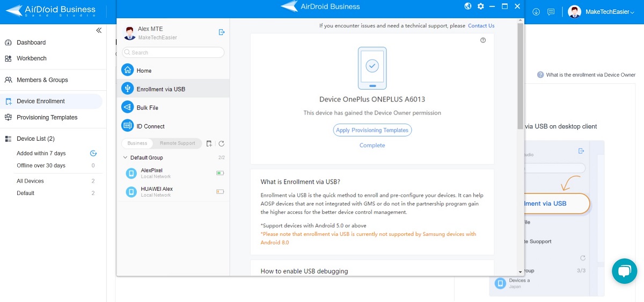Switch to Remote Support device tab
This screenshot has height=302, width=644.
coord(177,143)
